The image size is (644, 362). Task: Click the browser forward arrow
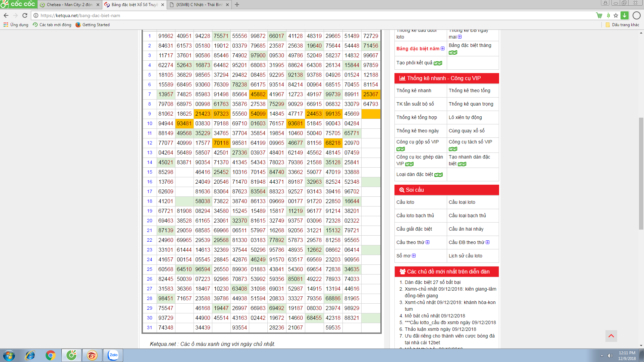point(15,15)
